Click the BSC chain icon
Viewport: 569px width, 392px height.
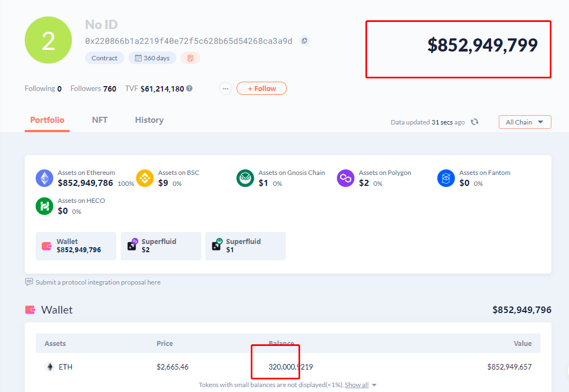(x=145, y=178)
